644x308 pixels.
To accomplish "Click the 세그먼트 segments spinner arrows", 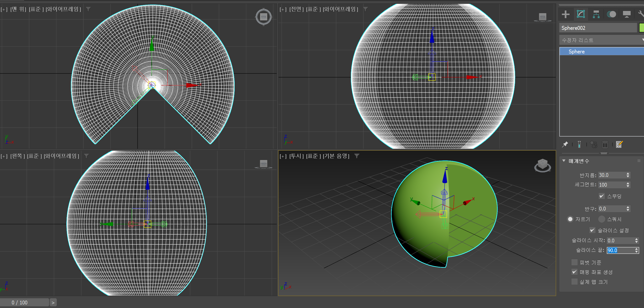I will (x=628, y=185).
